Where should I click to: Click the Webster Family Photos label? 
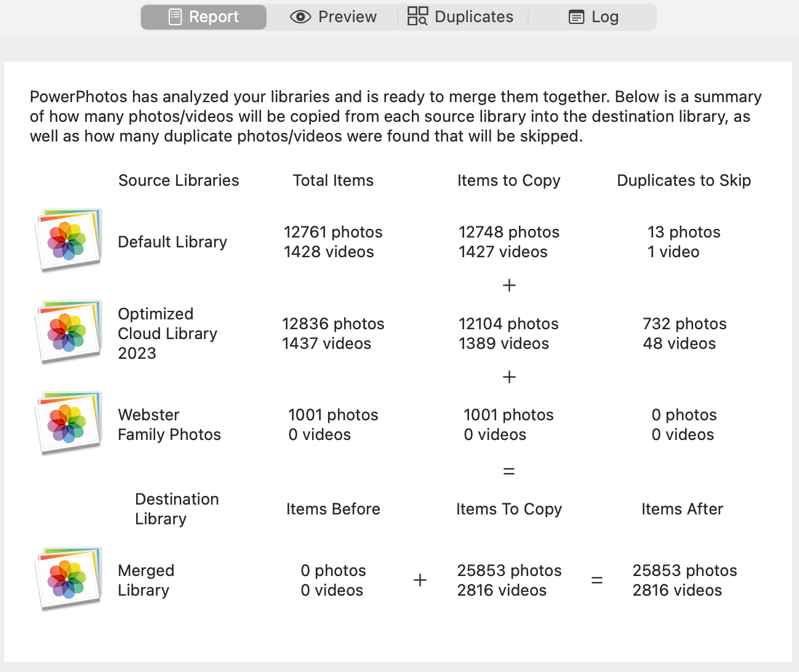(x=169, y=425)
